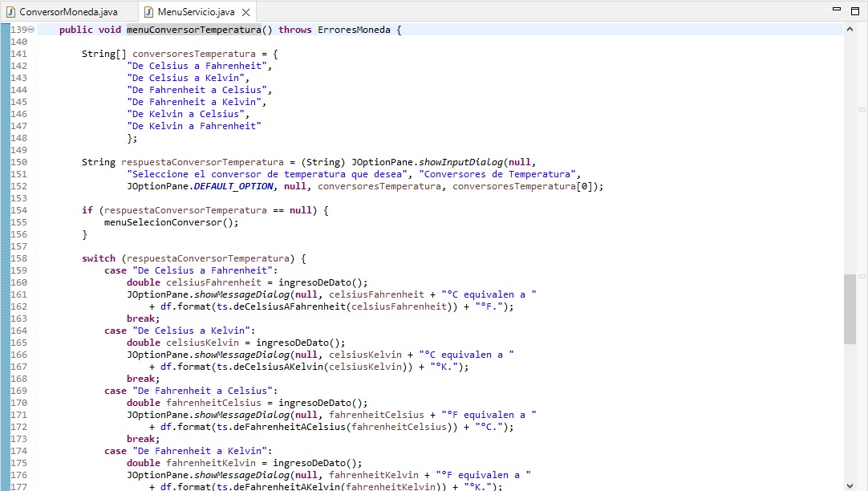868x491 pixels.
Task: Click the string "De Fahrenheit a Celsius" on line 144
Action: click(x=197, y=90)
